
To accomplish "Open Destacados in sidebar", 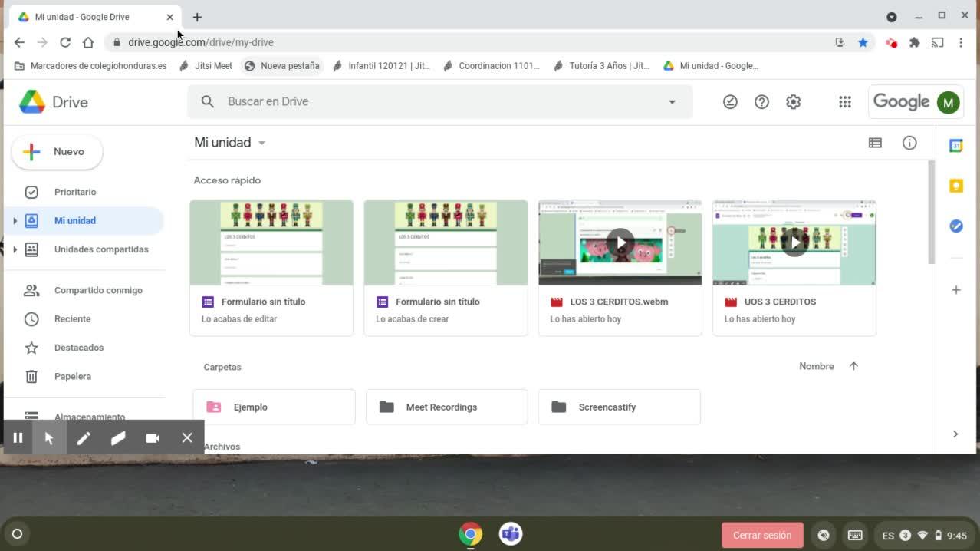I will (79, 348).
